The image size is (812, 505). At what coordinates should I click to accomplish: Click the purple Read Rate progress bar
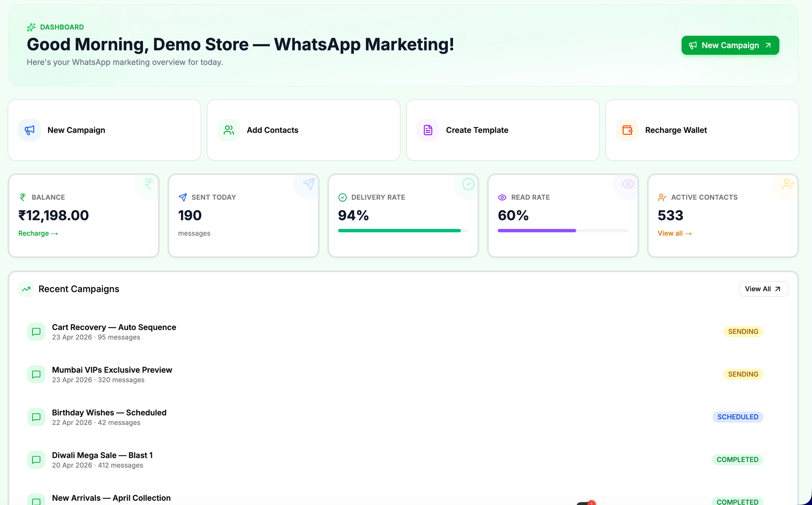point(563,230)
